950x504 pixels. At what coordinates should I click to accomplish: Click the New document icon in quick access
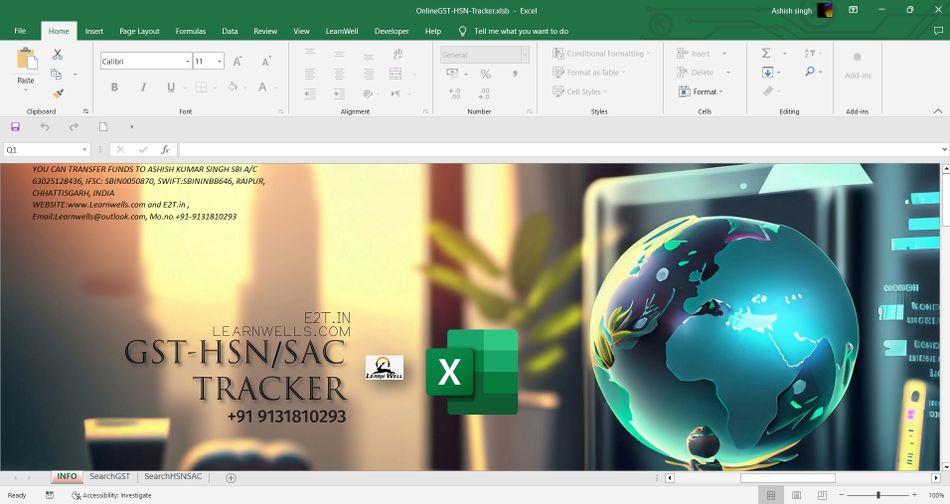point(103,127)
